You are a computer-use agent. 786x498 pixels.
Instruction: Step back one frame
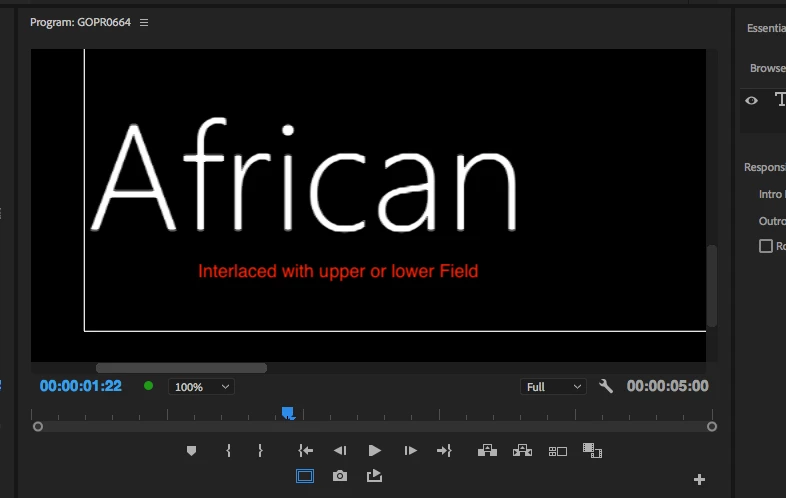[x=340, y=451]
